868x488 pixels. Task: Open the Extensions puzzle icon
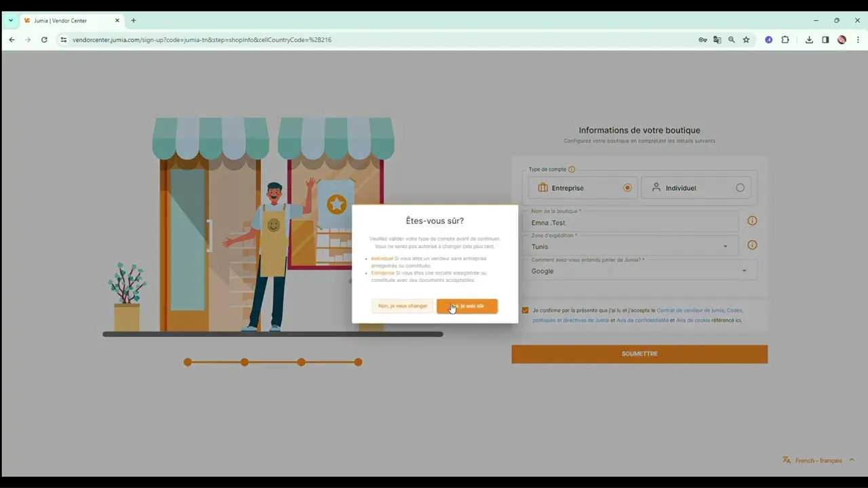coord(785,40)
